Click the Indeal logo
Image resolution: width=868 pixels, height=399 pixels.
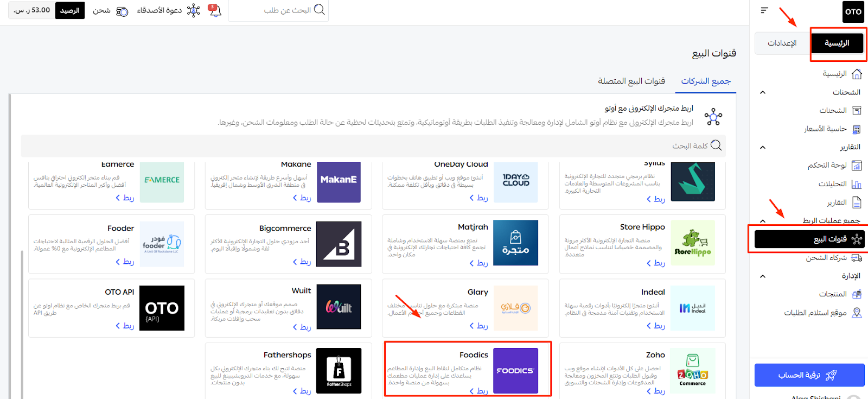pos(693,308)
